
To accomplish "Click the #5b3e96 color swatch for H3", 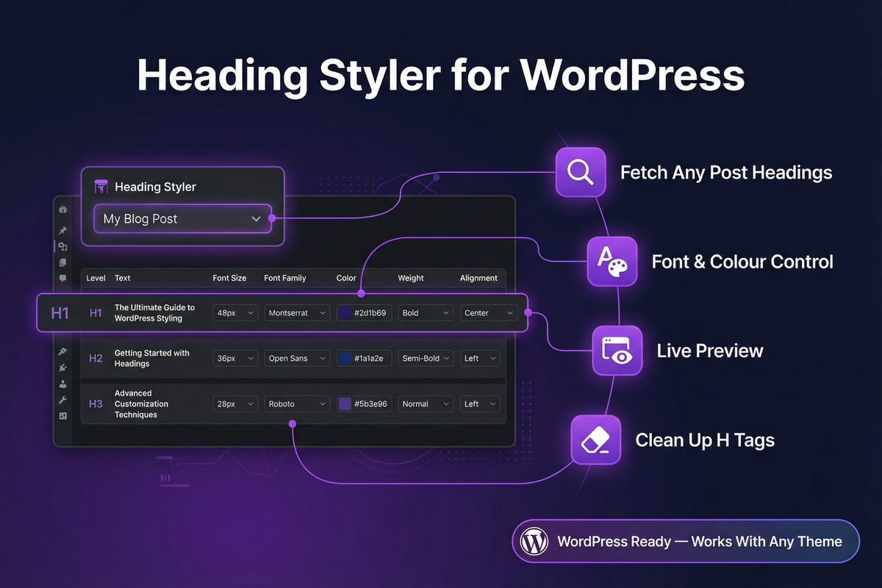I will point(345,404).
